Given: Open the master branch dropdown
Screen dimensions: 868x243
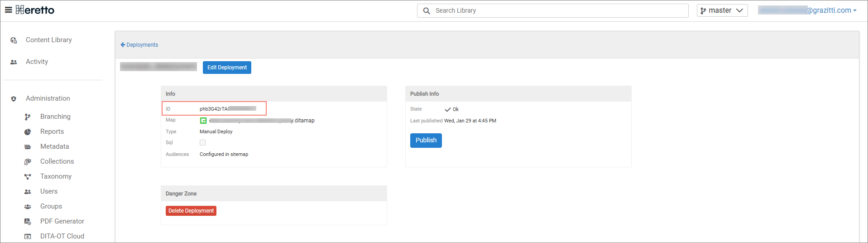Looking at the screenshot, I should [x=722, y=10].
